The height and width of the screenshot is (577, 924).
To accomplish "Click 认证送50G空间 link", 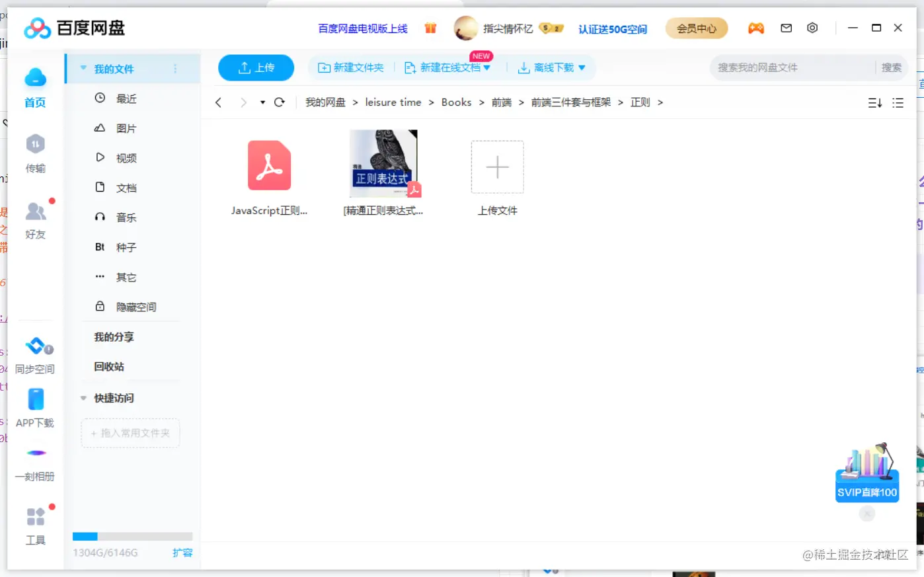I will tap(613, 29).
